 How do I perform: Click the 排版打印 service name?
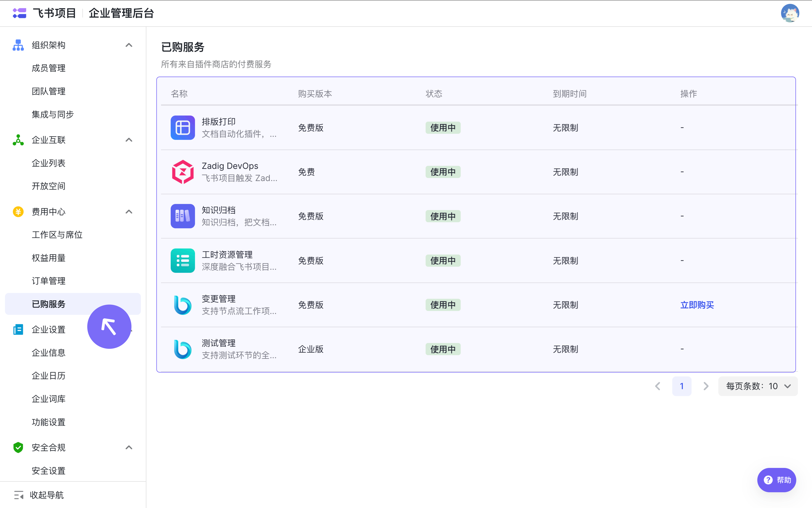click(x=218, y=122)
